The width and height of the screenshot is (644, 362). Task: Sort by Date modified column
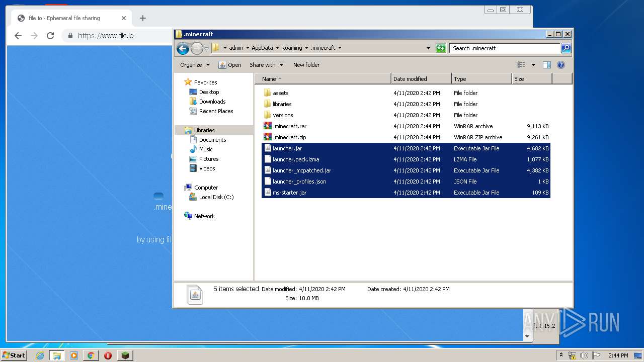(x=421, y=79)
